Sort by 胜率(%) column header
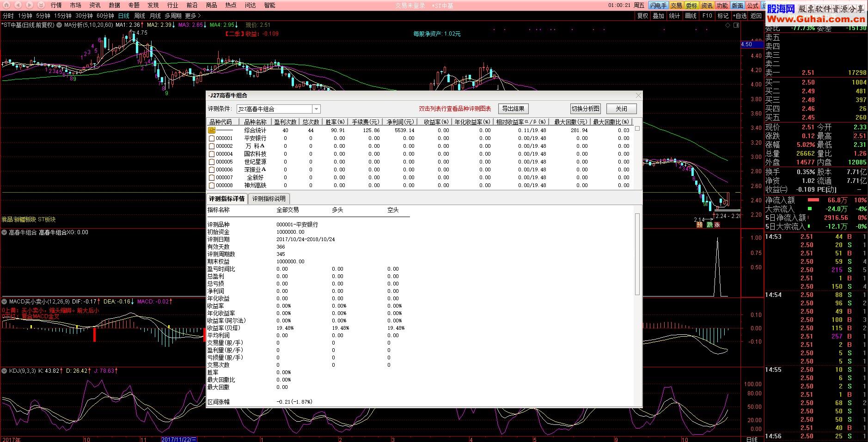The height and width of the screenshot is (442, 868). tap(335, 122)
